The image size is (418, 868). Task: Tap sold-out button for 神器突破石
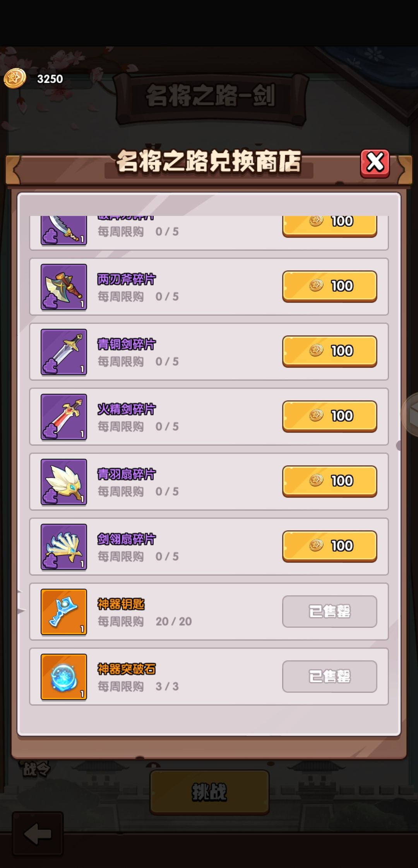click(x=330, y=676)
